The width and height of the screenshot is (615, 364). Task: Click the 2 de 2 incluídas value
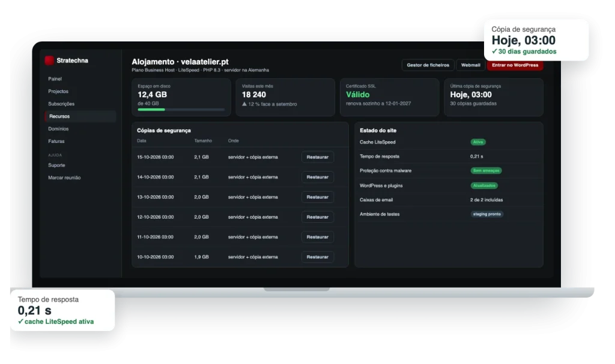[486, 200]
